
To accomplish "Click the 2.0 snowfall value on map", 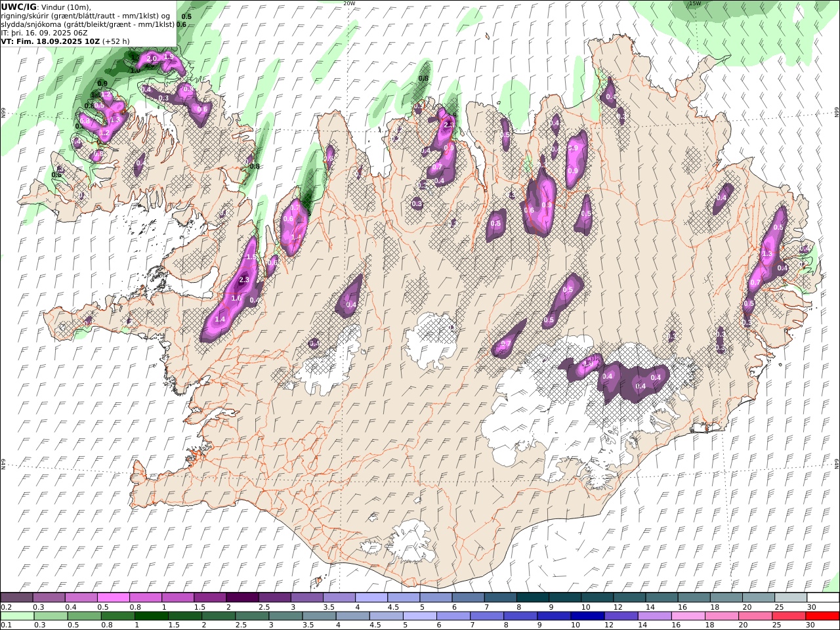I will click(x=152, y=58).
